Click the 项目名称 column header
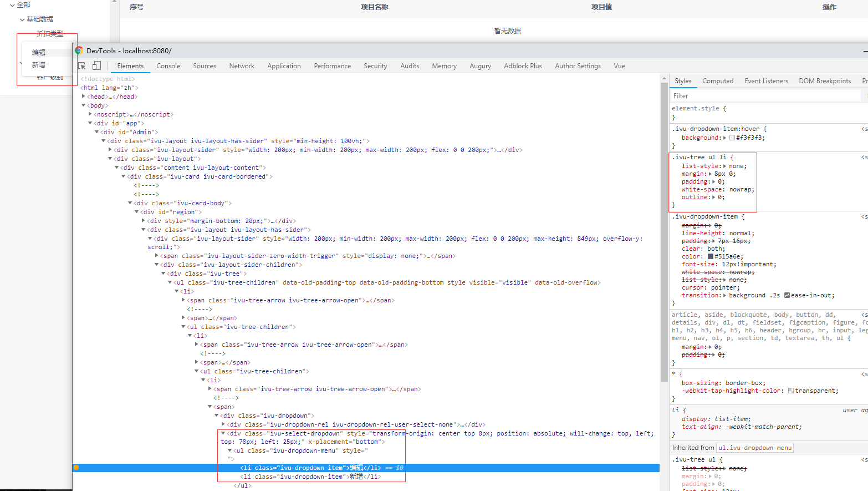Image resolution: width=868 pixels, height=491 pixels. point(375,7)
